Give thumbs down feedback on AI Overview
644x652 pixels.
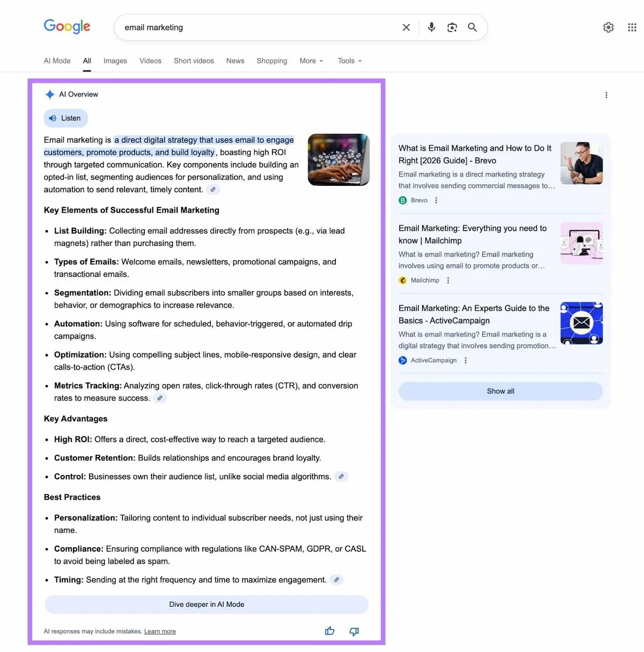coord(354,632)
